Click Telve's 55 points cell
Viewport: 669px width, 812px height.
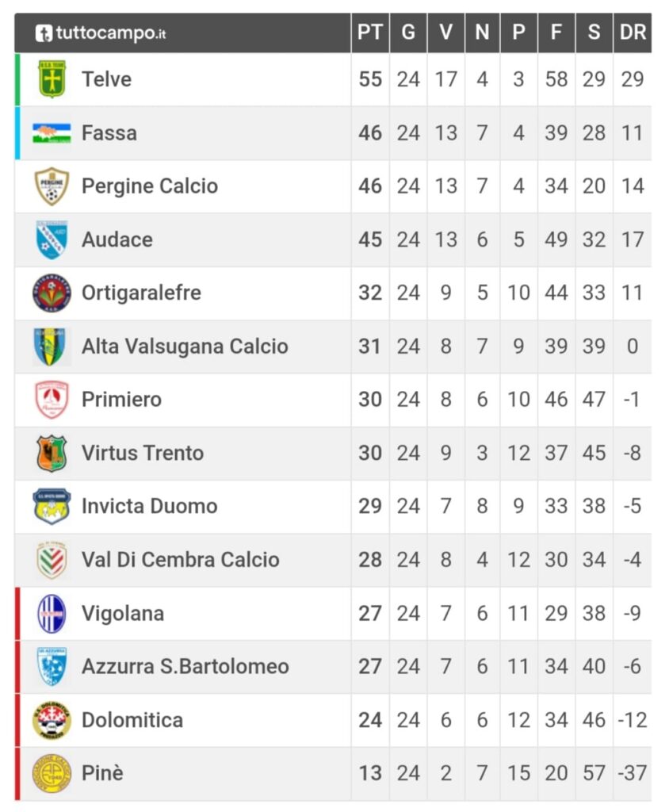coord(369,79)
